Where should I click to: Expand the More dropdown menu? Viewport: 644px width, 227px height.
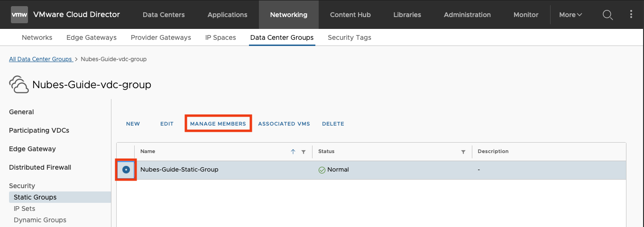570,15
